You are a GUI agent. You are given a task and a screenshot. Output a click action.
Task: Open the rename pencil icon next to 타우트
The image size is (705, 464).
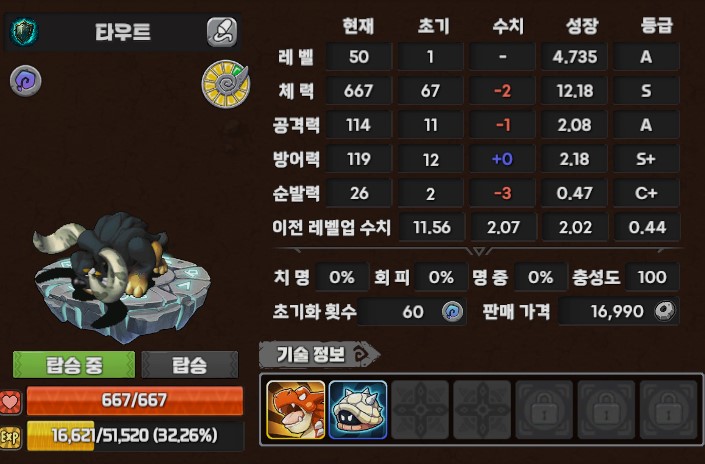pyautogui.click(x=222, y=32)
